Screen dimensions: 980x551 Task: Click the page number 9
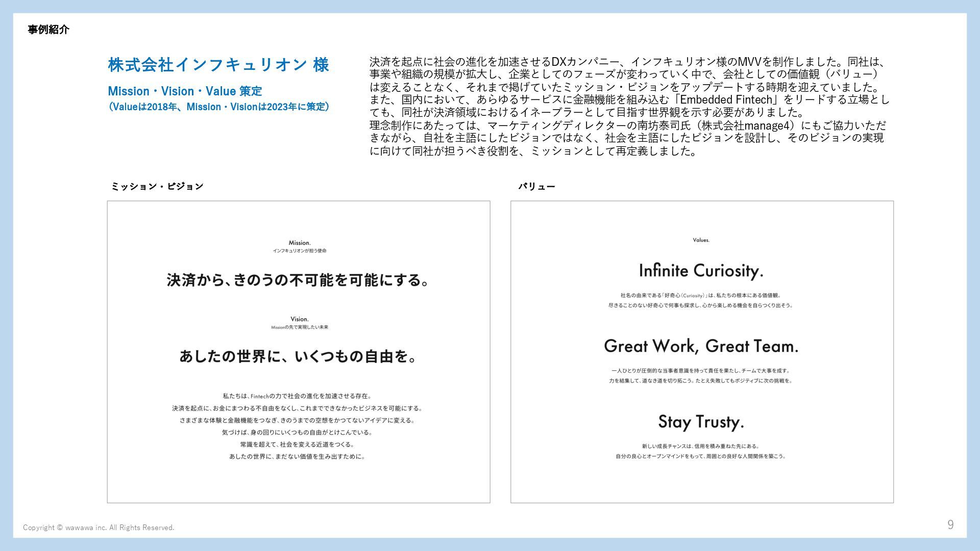pyautogui.click(x=950, y=525)
